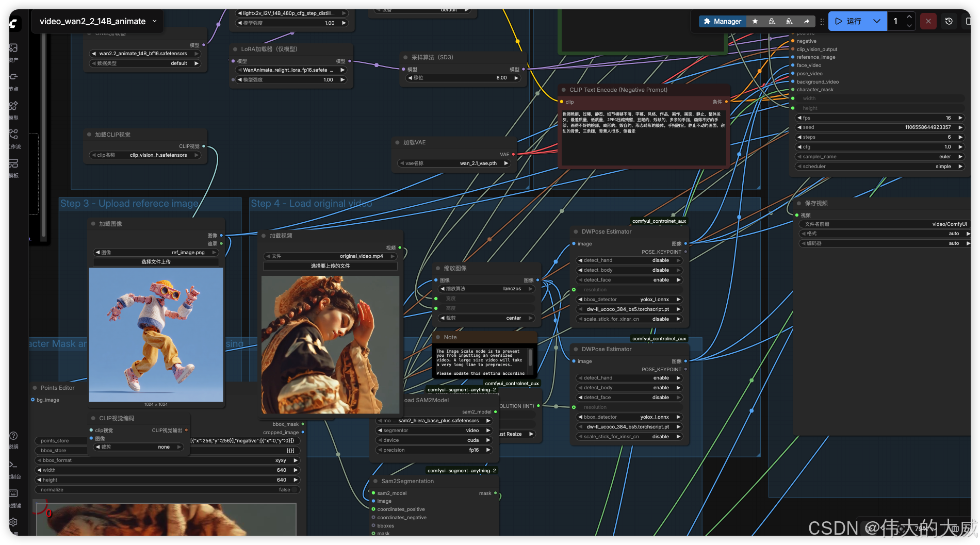
Task: Click the star icon next to Manager
Action: [x=755, y=21]
